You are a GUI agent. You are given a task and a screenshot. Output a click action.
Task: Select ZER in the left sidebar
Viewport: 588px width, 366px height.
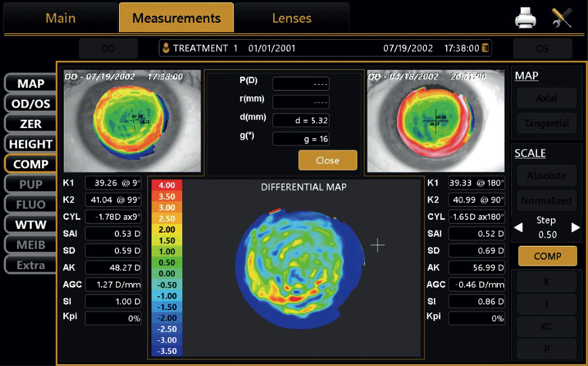coord(31,124)
